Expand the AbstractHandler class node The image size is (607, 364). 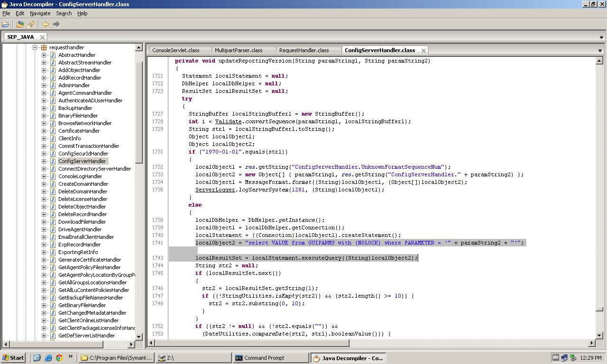point(44,55)
